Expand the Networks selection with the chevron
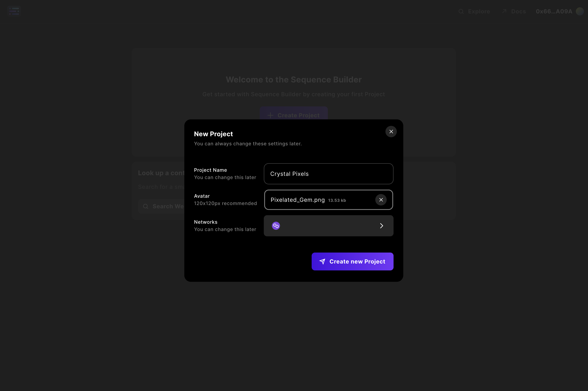 (x=382, y=225)
